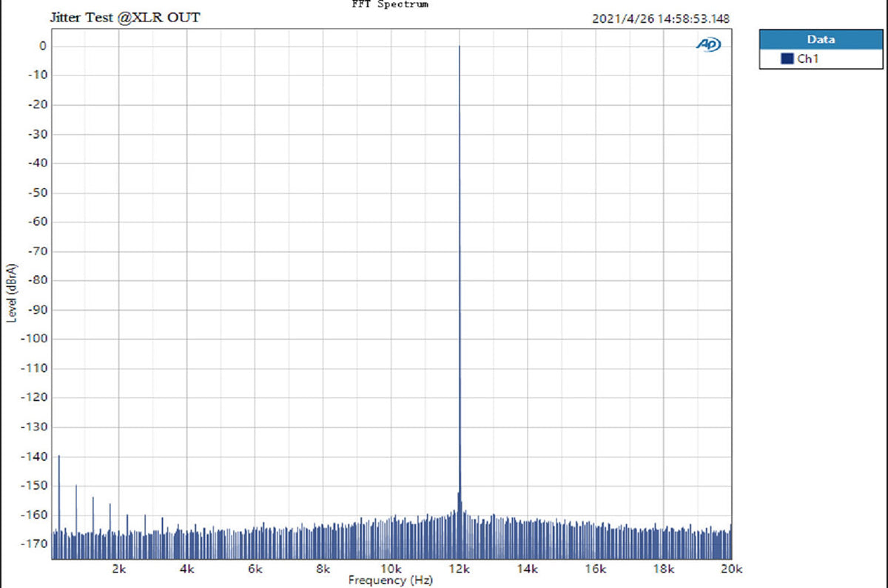
Task: Click the Jitter Test @XLR OUT title
Action: click(x=124, y=17)
